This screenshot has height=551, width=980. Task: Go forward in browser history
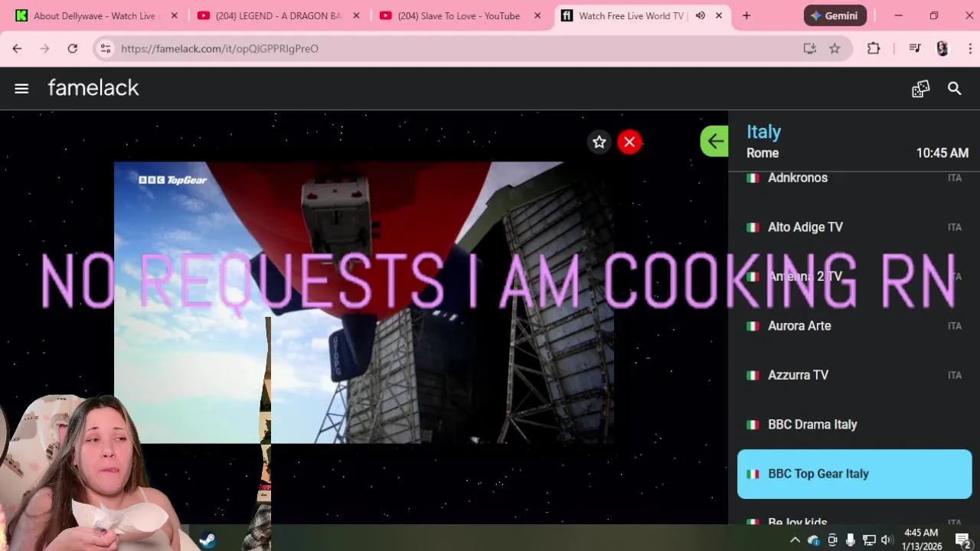(x=44, y=48)
